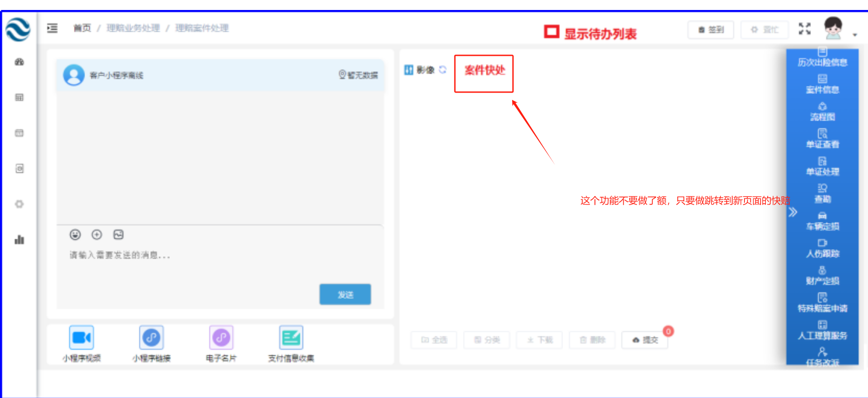Click the plus add icon in chat toolbar
The height and width of the screenshot is (398, 868).
[x=97, y=235]
